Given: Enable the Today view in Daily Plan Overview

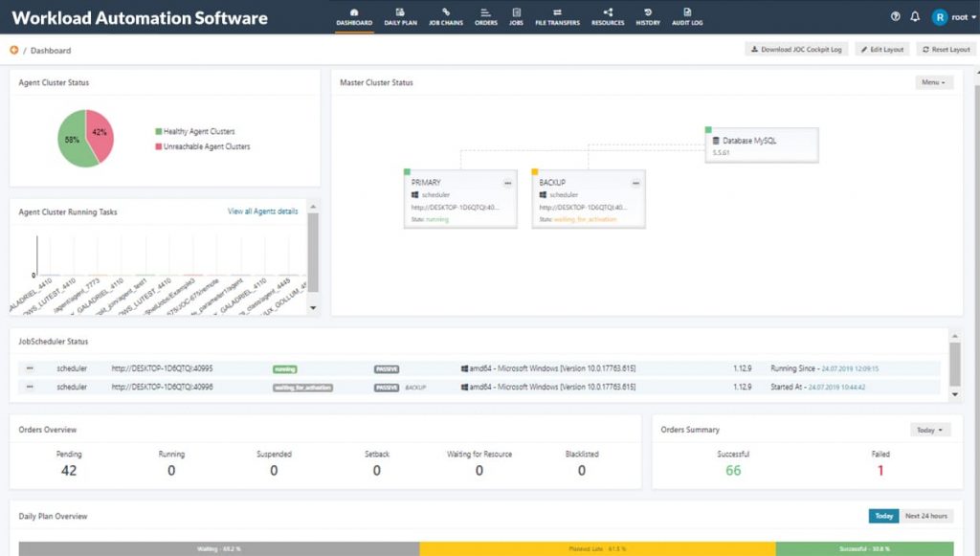Looking at the screenshot, I should 882,516.
